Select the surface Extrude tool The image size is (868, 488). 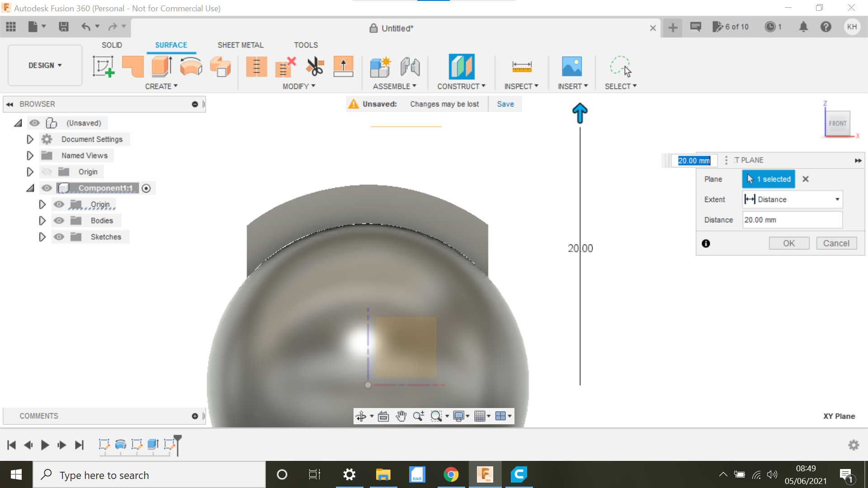pos(162,66)
